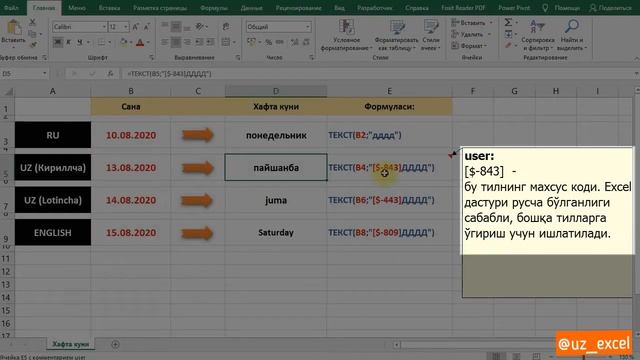Open Форматировать как таблицу gallery

(396, 35)
